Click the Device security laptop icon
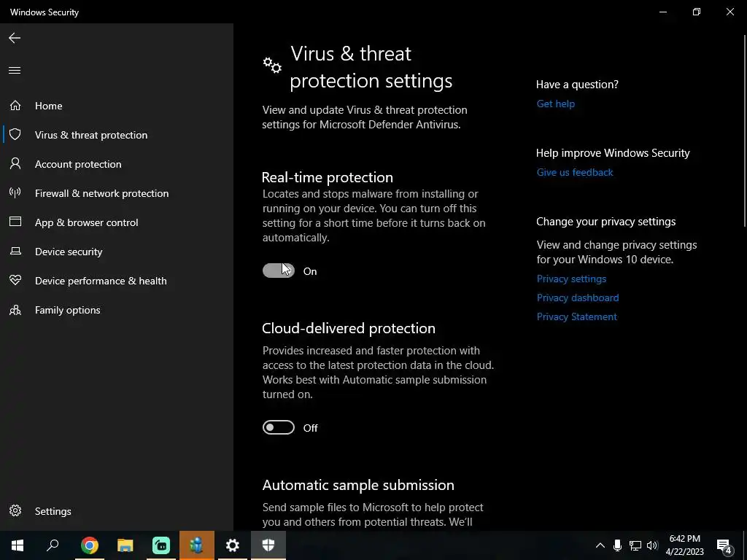 [15, 251]
